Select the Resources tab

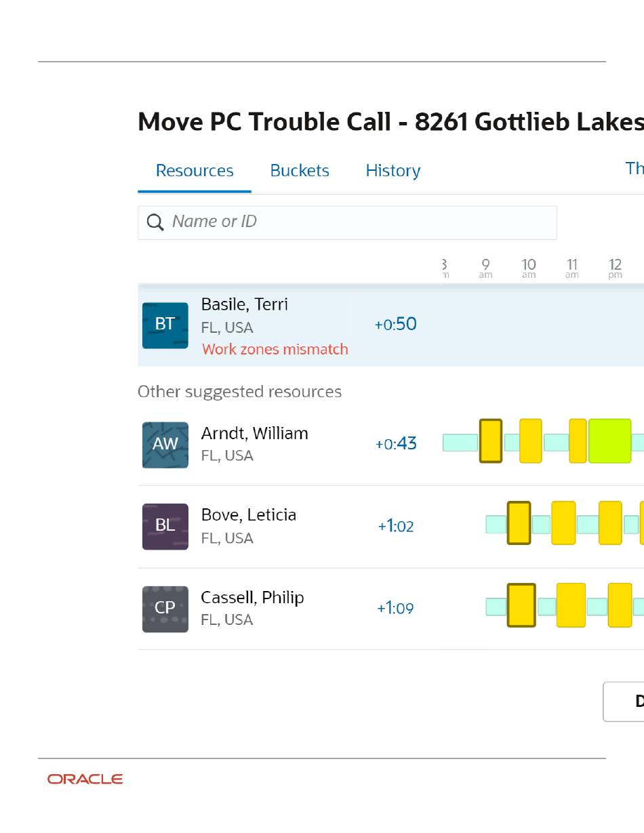[x=195, y=171]
